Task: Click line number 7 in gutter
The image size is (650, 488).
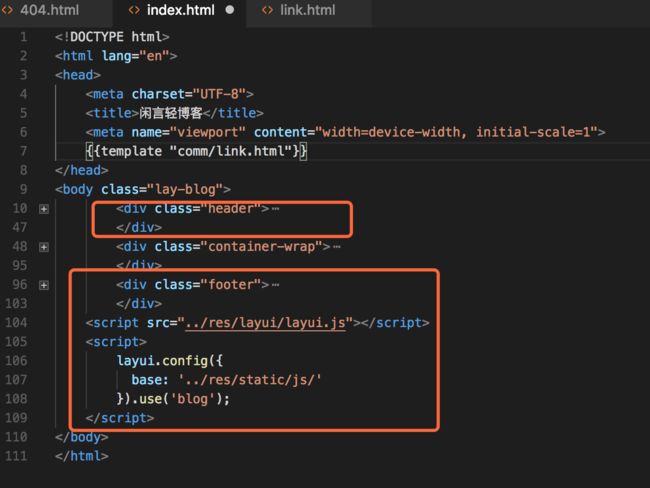Action: (24, 151)
